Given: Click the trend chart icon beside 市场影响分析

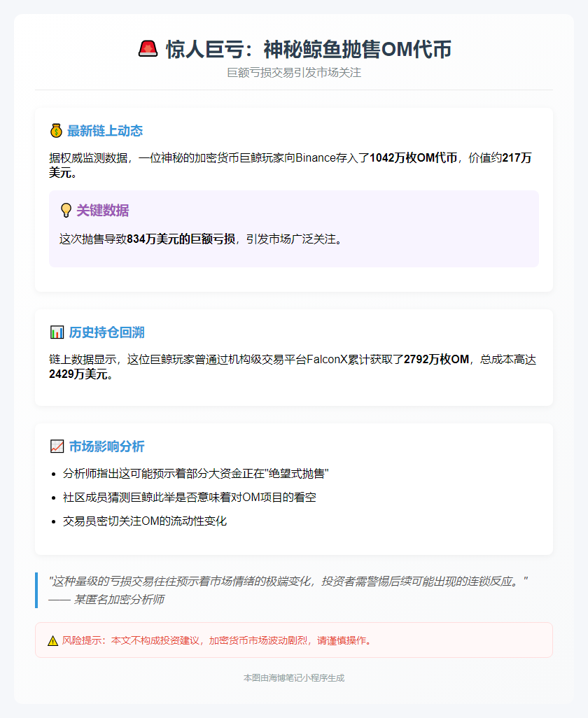Looking at the screenshot, I should tap(57, 446).
